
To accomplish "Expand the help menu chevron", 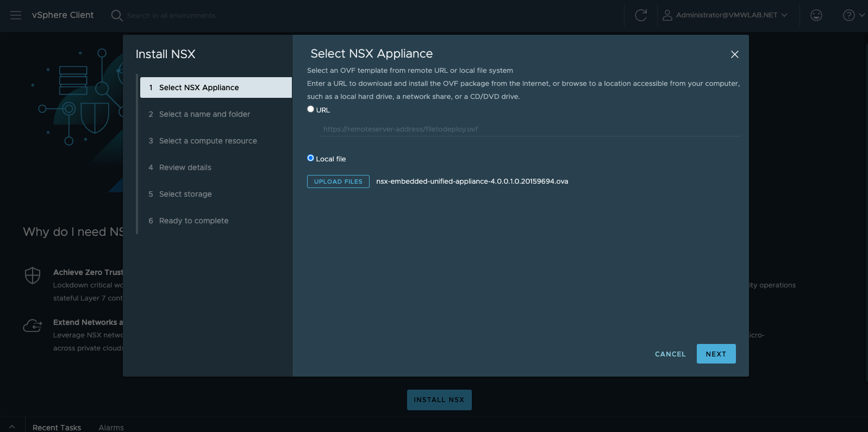I will 861,15.
